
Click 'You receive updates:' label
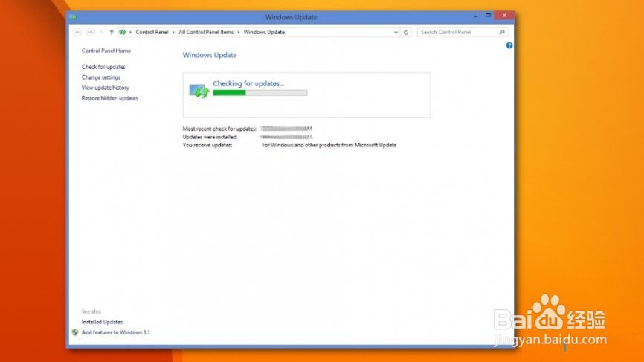click(207, 145)
